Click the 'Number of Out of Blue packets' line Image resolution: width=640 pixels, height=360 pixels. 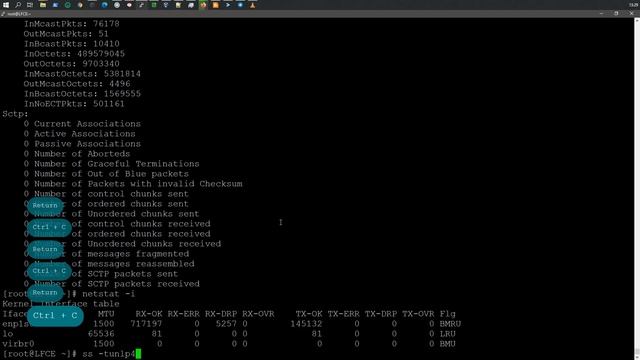click(x=106, y=174)
